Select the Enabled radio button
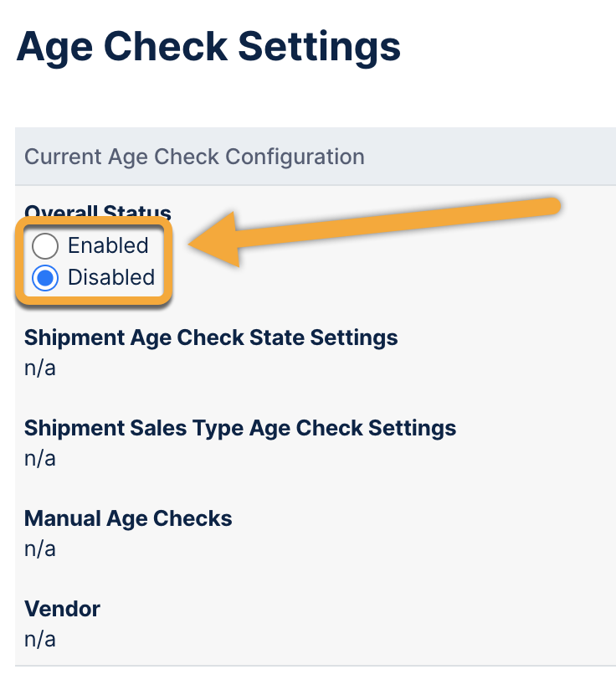This screenshot has width=616, height=685. (45, 245)
